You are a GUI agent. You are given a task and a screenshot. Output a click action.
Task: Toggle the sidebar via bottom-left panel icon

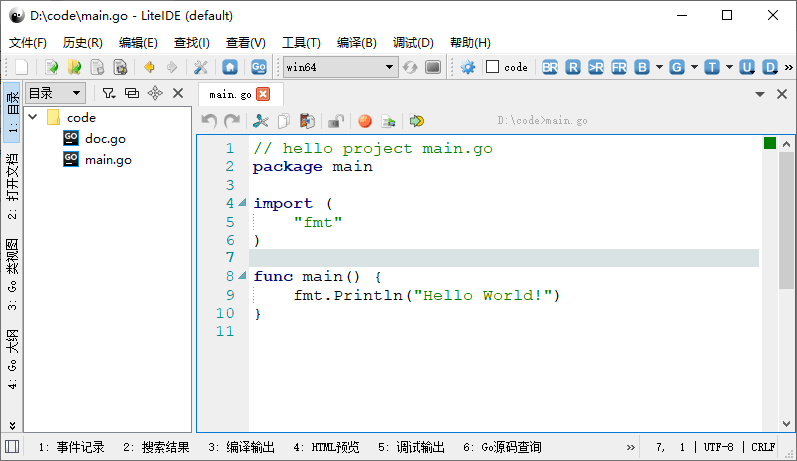click(x=12, y=447)
